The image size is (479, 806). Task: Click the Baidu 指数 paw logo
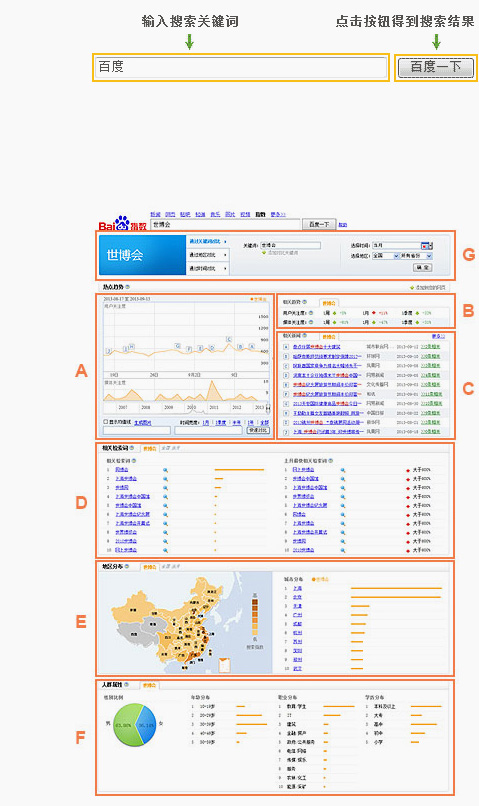pyautogui.click(x=123, y=223)
